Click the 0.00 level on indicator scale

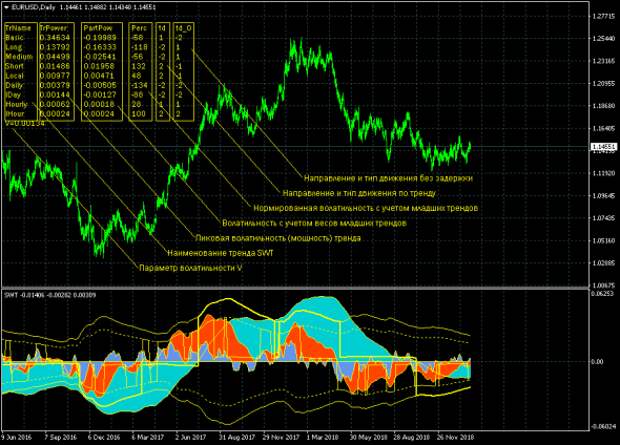(597, 360)
